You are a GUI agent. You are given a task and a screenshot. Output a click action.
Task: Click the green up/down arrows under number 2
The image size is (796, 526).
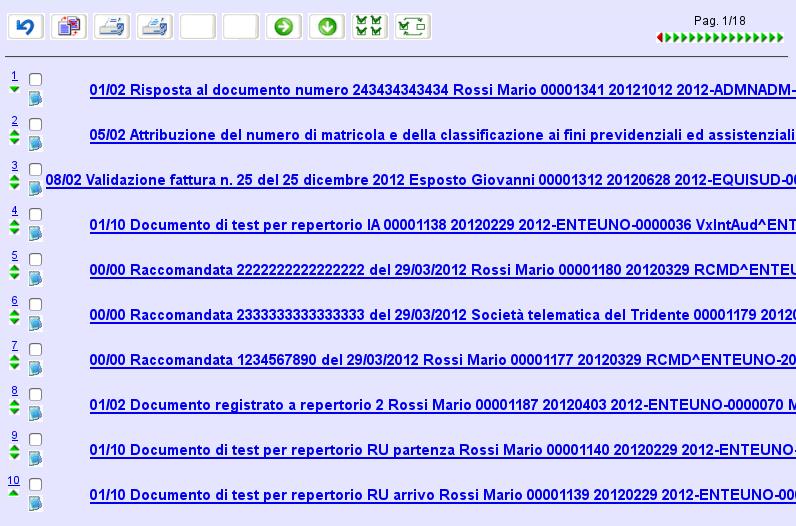click(x=14, y=137)
